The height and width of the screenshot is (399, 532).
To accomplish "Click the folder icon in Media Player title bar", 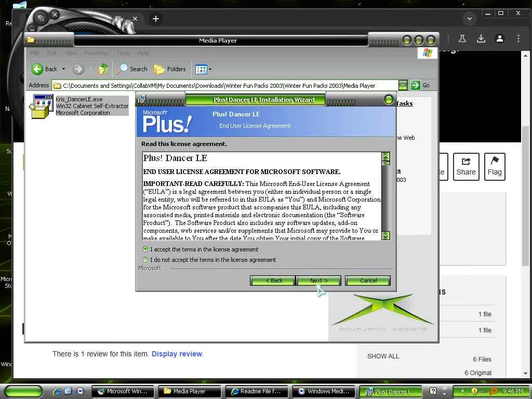I will 31,40.
